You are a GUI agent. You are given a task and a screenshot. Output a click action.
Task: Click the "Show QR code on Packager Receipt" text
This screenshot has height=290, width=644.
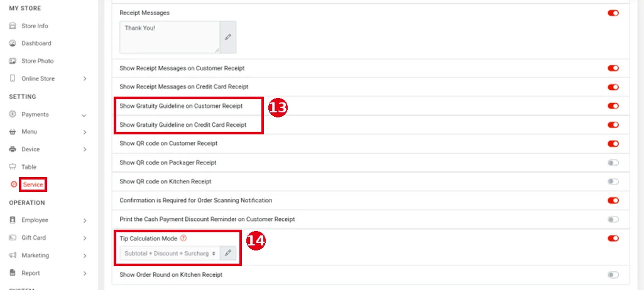tap(168, 163)
